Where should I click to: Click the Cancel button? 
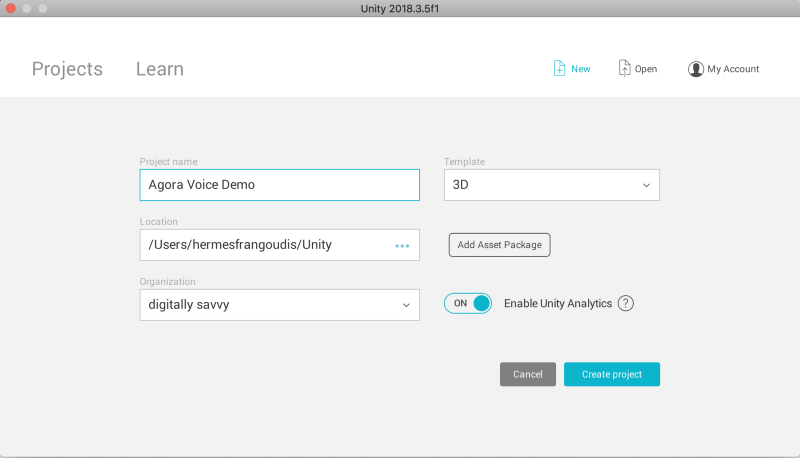click(528, 374)
